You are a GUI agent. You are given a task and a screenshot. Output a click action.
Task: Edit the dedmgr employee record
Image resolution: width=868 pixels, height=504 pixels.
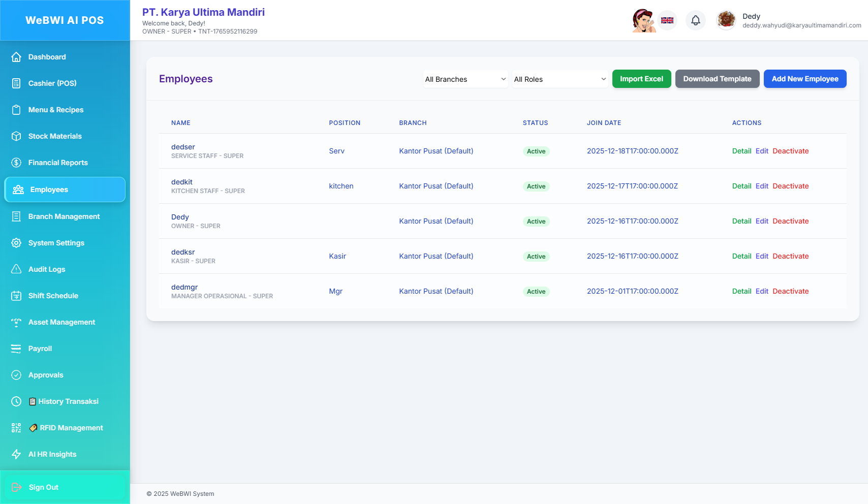(x=762, y=291)
